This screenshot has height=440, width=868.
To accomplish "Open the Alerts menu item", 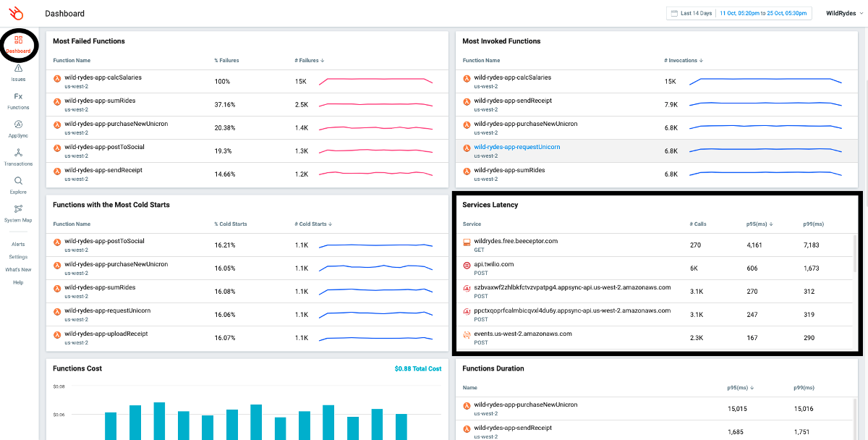I will point(17,244).
